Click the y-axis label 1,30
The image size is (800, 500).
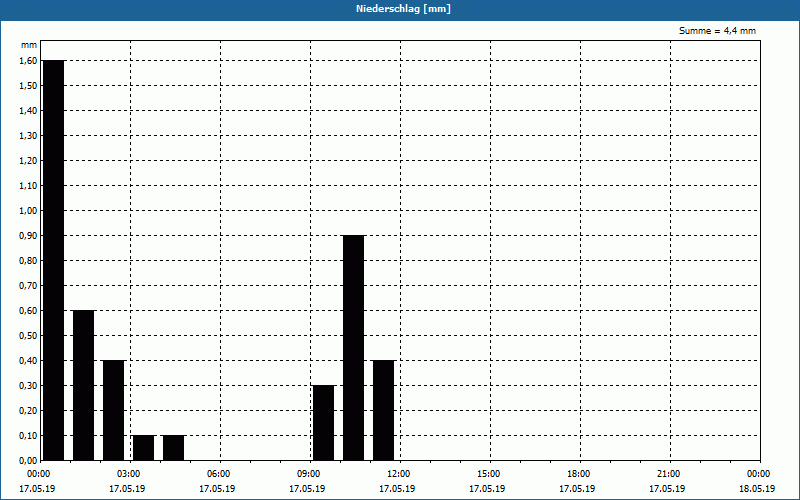(29, 135)
